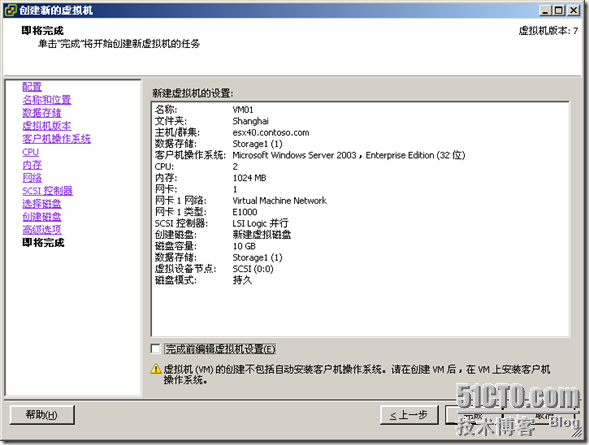Screen dimensions: 589x445
Task: Click the esx40.contoso.com host value
Action: (x=271, y=133)
